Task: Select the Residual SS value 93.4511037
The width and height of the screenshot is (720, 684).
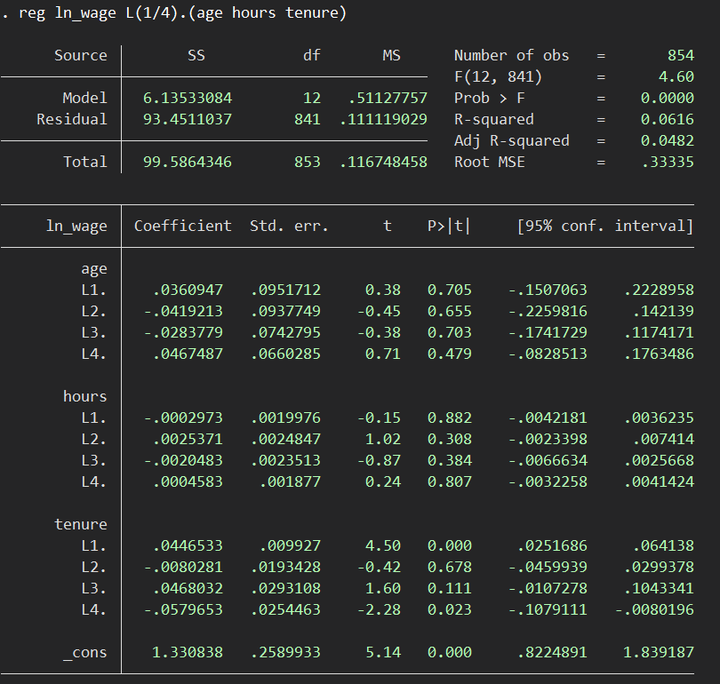Action: coord(187,119)
